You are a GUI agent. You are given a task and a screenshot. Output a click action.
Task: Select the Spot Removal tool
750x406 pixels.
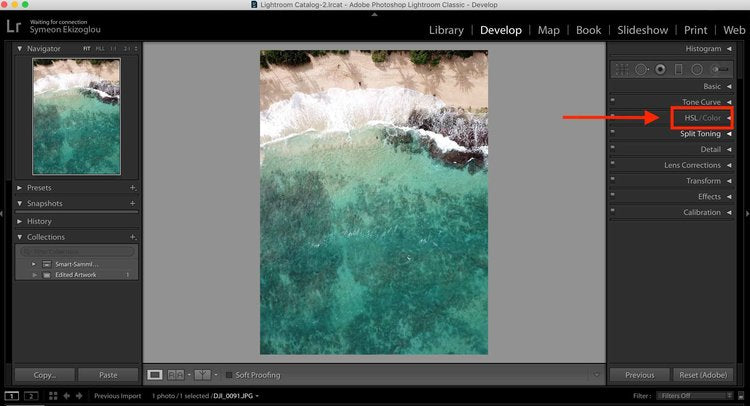pyautogui.click(x=641, y=69)
